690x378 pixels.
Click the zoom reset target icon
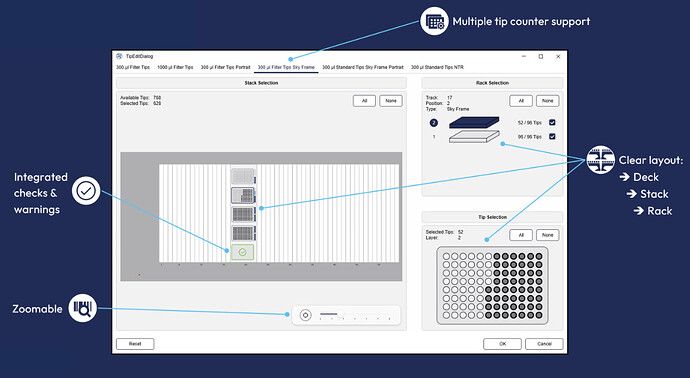[305, 315]
